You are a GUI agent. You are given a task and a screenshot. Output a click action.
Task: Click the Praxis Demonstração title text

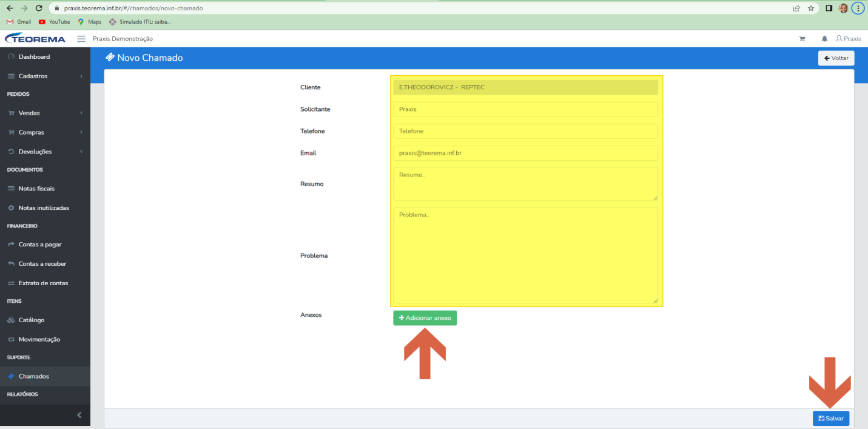(x=123, y=39)
